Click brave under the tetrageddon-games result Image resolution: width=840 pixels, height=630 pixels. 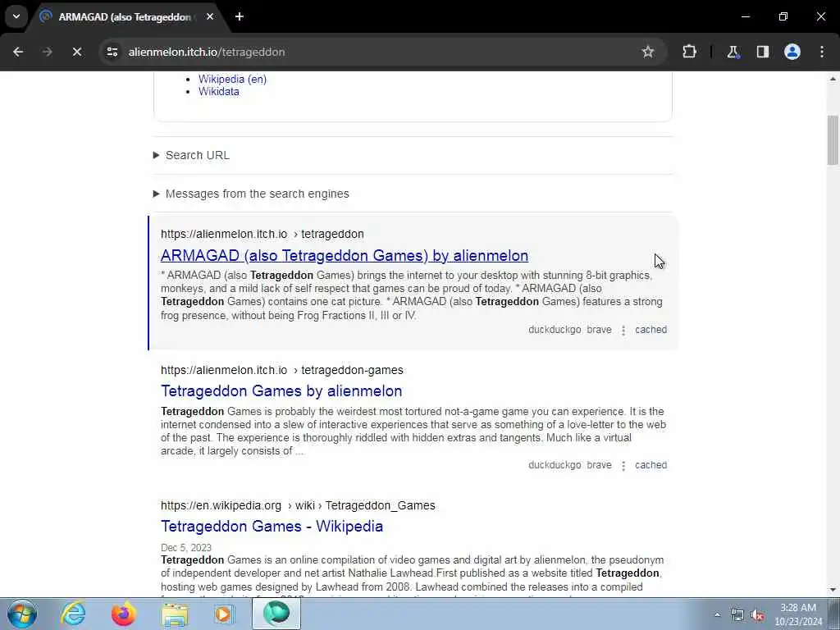(x=599, y=465)
